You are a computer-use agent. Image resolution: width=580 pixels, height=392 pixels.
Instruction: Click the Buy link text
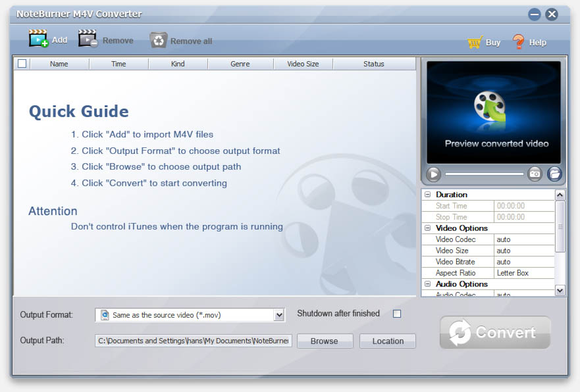click(493, 43)
